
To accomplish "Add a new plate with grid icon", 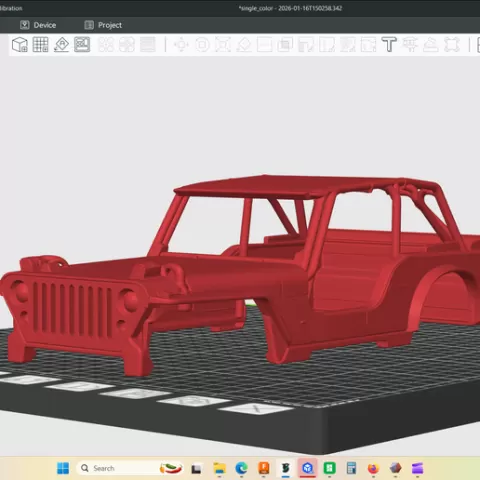I will (40, 44).
